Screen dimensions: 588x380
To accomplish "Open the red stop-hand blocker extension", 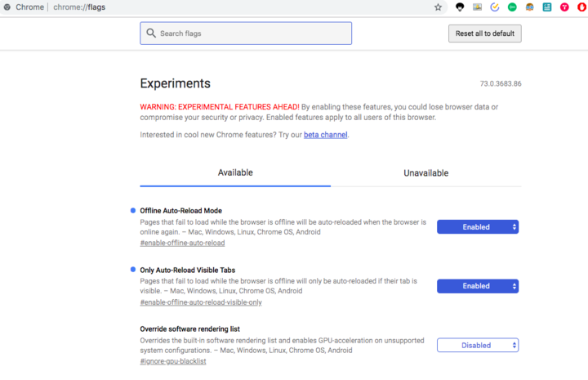I will (582, 7).
